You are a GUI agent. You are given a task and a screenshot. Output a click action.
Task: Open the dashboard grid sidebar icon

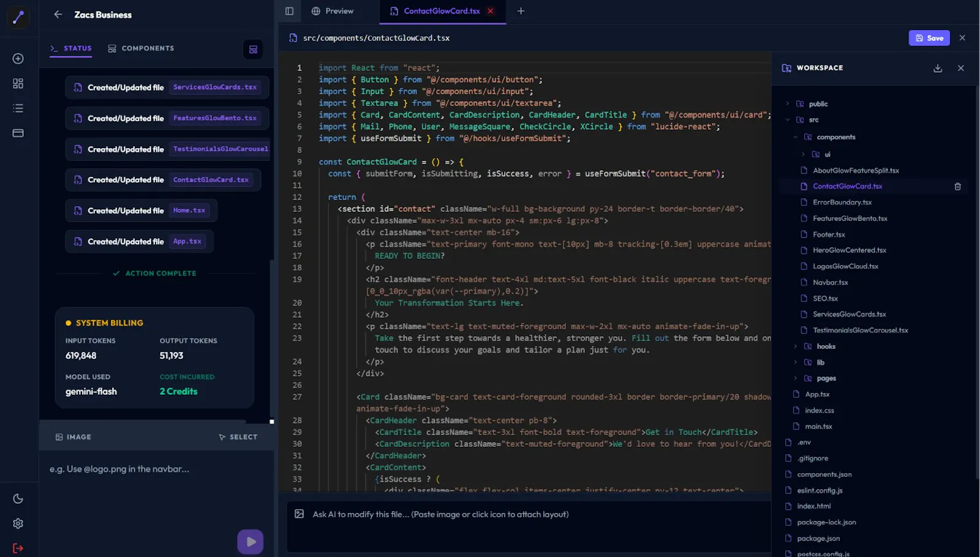click(18, 83)
